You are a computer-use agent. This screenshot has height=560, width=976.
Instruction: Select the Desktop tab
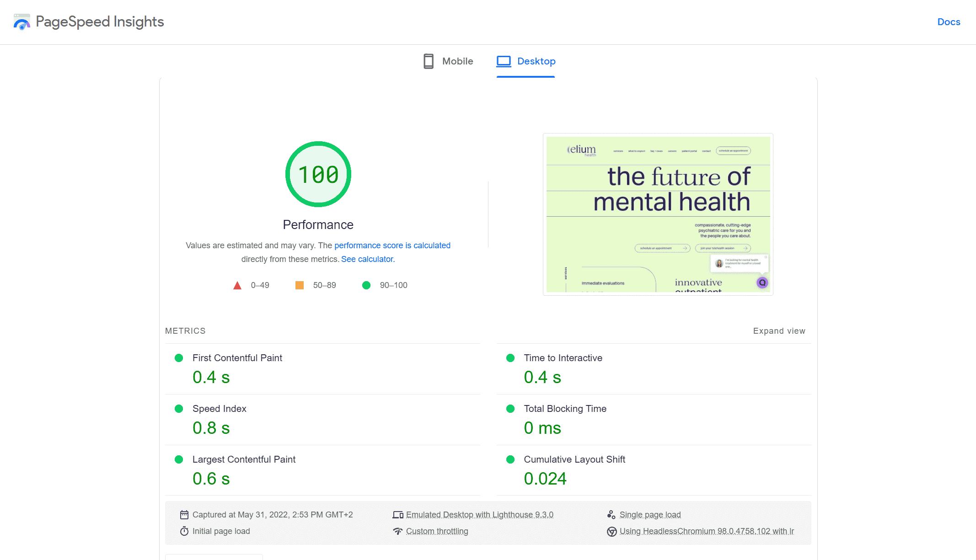click(x=526, y=61)
